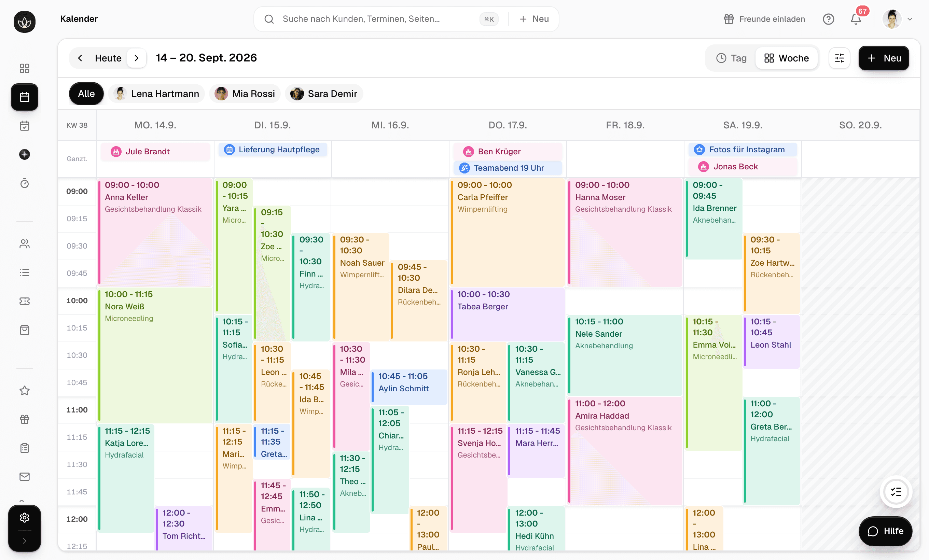Open the mail envelope icon in sidebar
Image resolution: width=929 pixels, height=560 pixels.
(x=25, y=477)
